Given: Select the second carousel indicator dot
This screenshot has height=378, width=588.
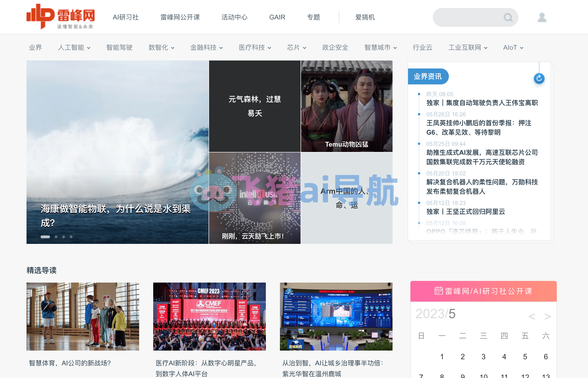Looking at the screenshot, I should [56, 237].
